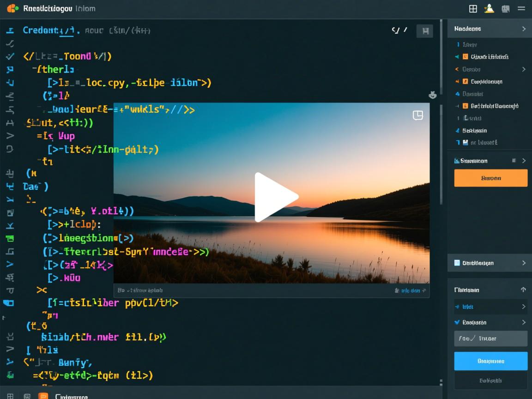Click the yellow user avatar icon in top bar

tap(489, 9)
